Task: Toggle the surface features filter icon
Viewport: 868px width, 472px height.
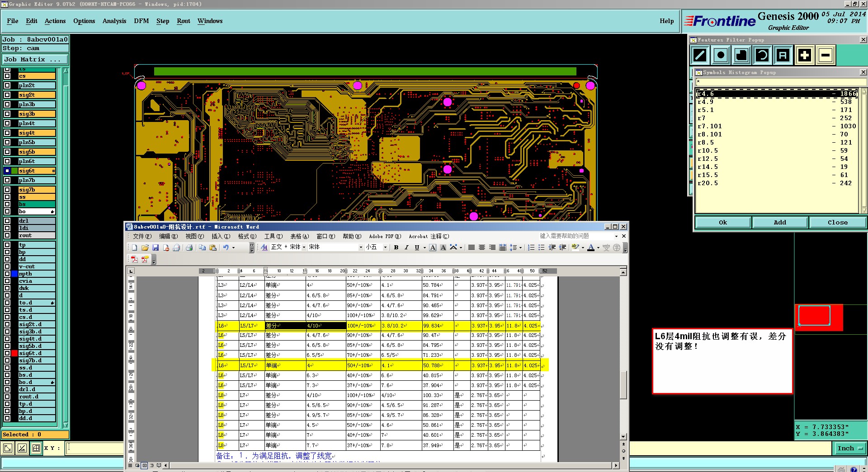Action: (x=741, y=55)
